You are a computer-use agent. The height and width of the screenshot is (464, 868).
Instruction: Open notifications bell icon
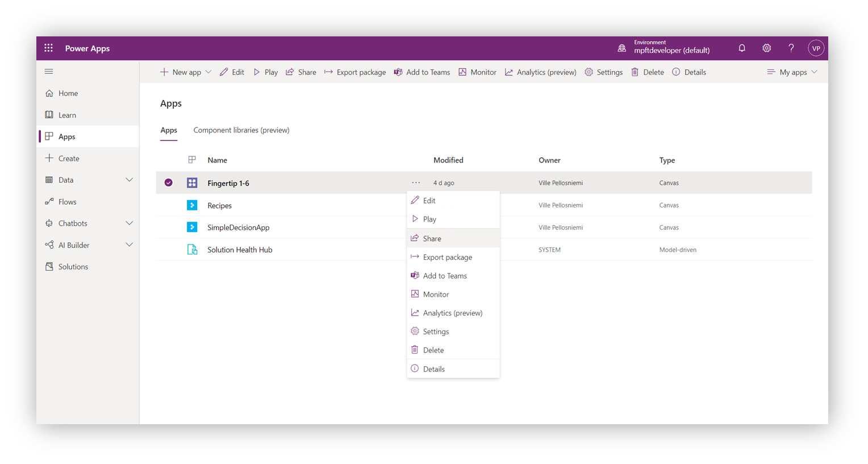pyautogui.click(x=742, y=48)
